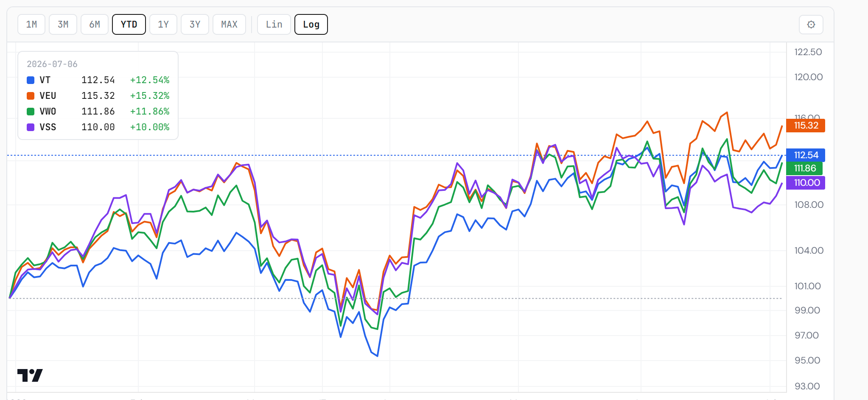Viewport: 868px width, 400px height.
Task: Select the 3M time range
Action: 63,25
